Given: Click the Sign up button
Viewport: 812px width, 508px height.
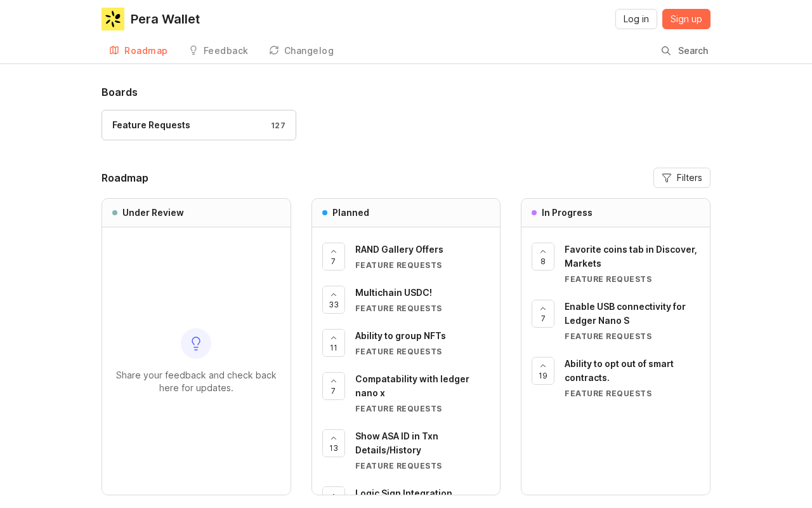Looking at the screenshot, I should [x=686, y=19].
